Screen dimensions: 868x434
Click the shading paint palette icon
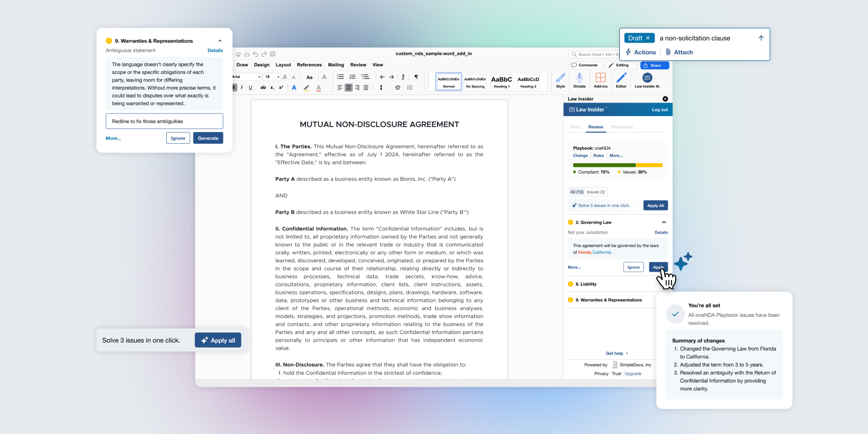pos(398,87)
